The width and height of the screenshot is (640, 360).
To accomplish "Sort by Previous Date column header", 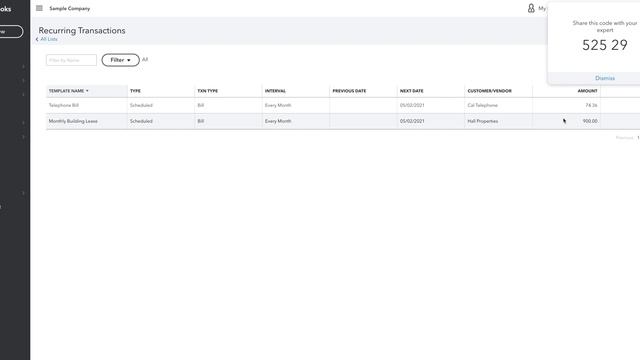I will [x=349, y=91].
